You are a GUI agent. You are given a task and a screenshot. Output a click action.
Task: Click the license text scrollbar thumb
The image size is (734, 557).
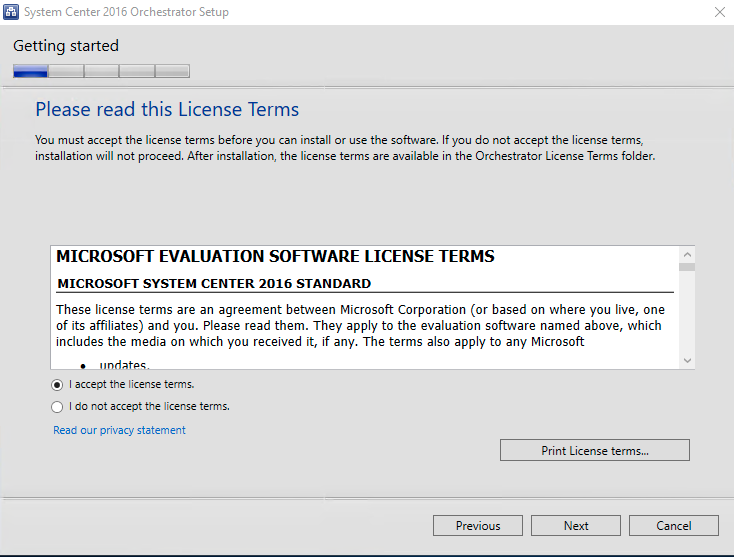click(x=687, y=266)
